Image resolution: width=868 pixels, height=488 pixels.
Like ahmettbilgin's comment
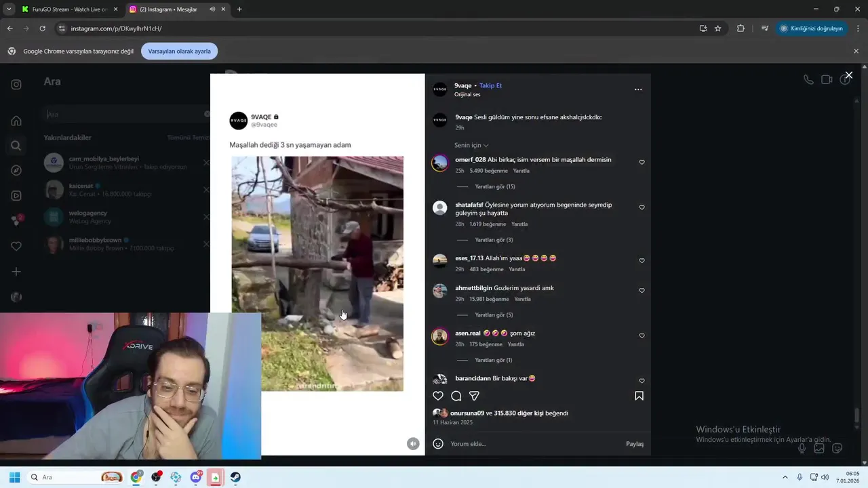642,291
